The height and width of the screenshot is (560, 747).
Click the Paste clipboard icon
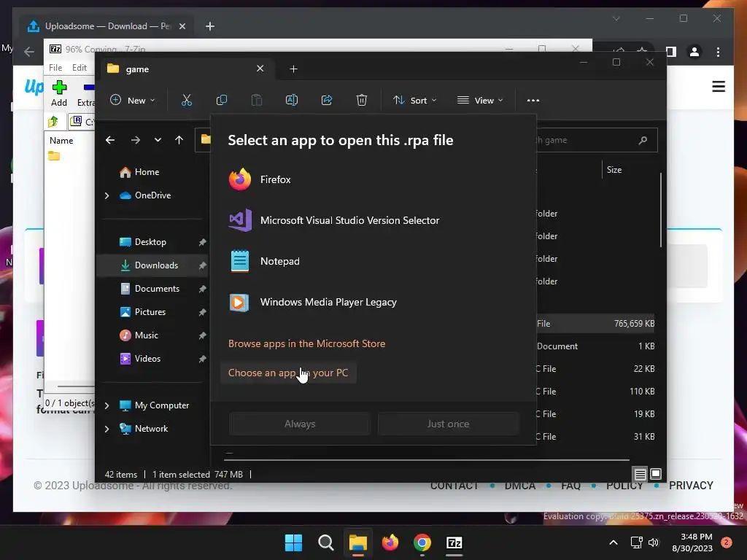pyautogui.click(x=256, y=101)
